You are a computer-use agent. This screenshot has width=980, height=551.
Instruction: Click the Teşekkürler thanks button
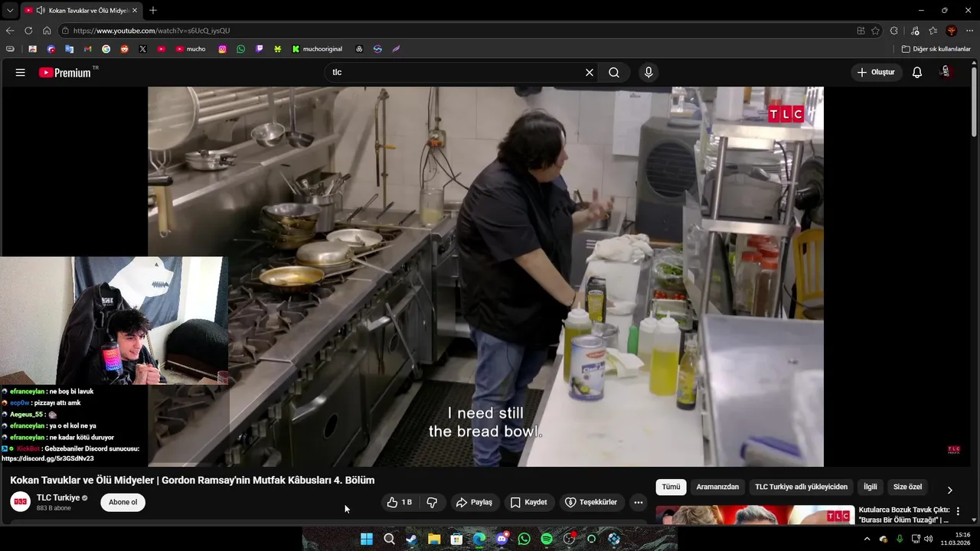tap(591, 503)
